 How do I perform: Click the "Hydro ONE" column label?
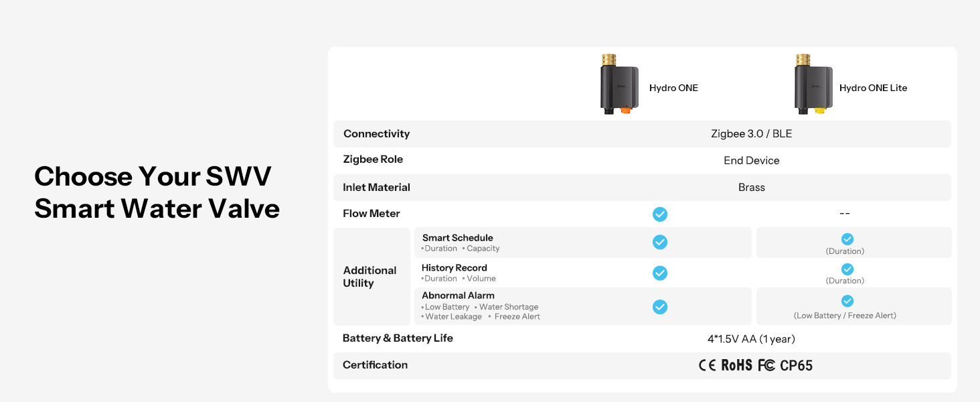click(x=673, y=88)
